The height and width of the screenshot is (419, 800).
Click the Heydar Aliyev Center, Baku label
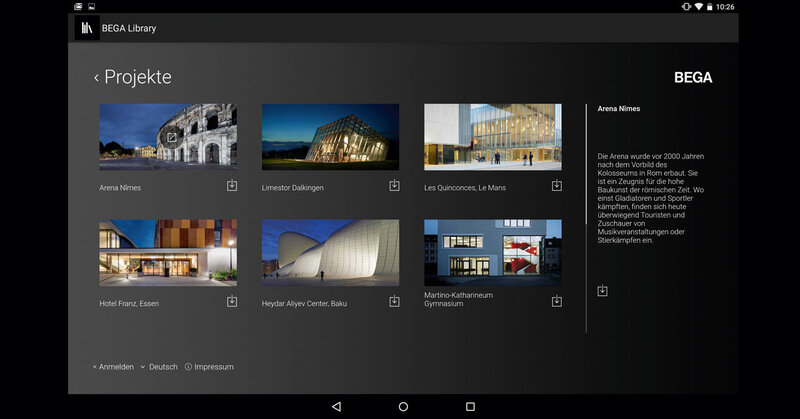pos(304,303)
